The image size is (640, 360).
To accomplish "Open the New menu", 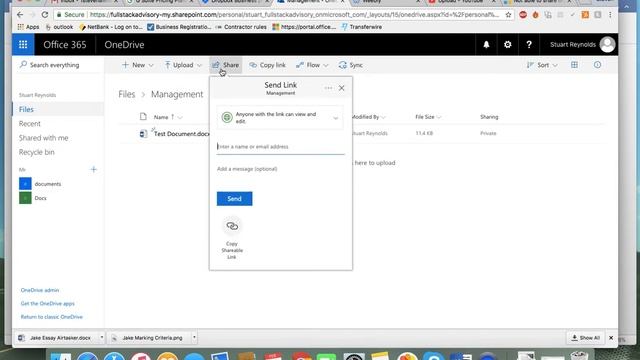I will click(x=137, y=65).
